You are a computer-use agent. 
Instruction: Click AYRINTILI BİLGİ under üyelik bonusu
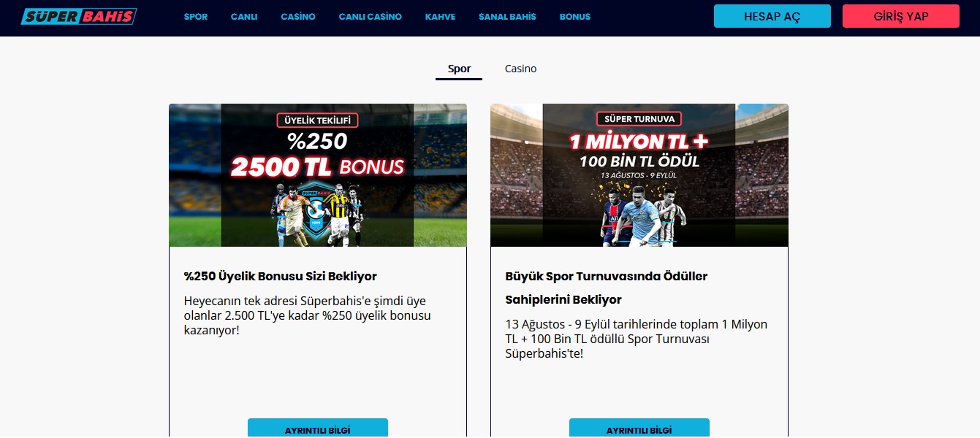318,429
